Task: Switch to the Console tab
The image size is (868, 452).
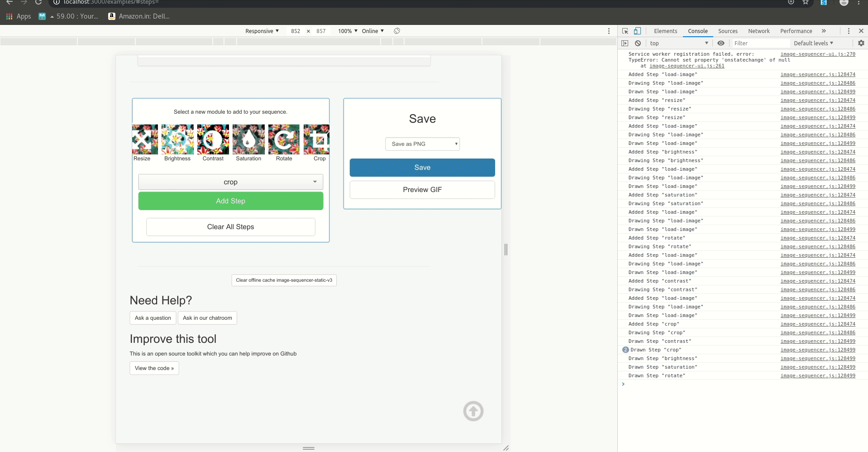Action: click(698, 31)
